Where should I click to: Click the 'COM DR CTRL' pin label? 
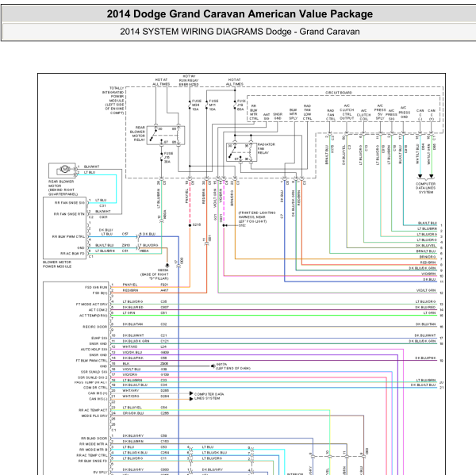coord(95,388)
